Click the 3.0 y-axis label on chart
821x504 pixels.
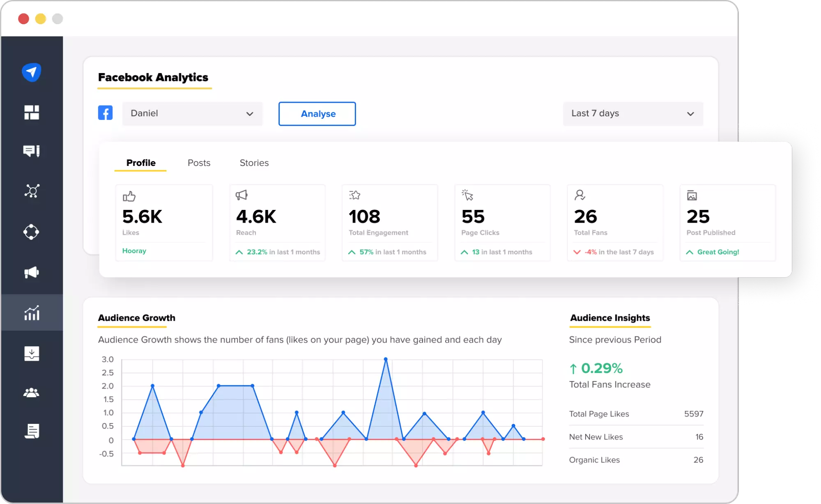click(108, 359)
